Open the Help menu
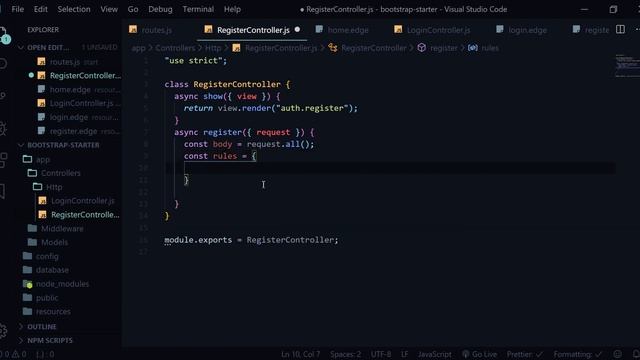 [x=232, y=9]
